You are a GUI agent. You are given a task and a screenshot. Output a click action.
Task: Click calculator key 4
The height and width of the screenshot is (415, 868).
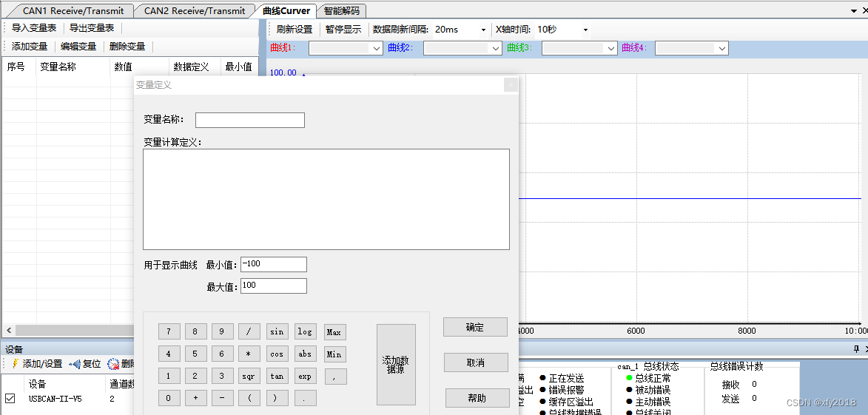tap(169, 354)
